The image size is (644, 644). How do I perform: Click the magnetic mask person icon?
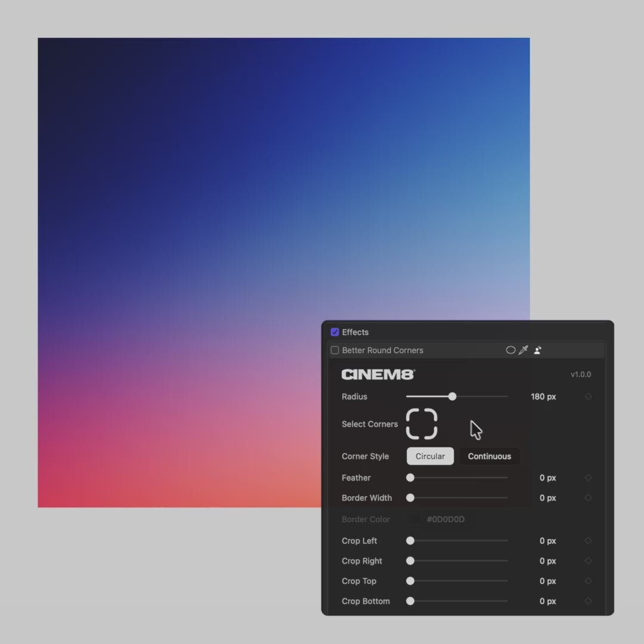click(x=538, y=350)
